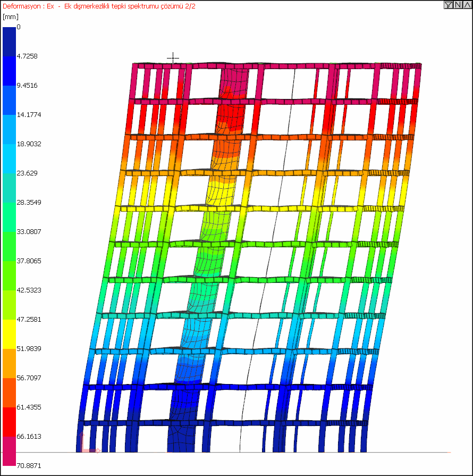The height and width of the screenshot is (476, 473).
Task: Click the magenta roof beam of the frame
Action: point(277,66)
